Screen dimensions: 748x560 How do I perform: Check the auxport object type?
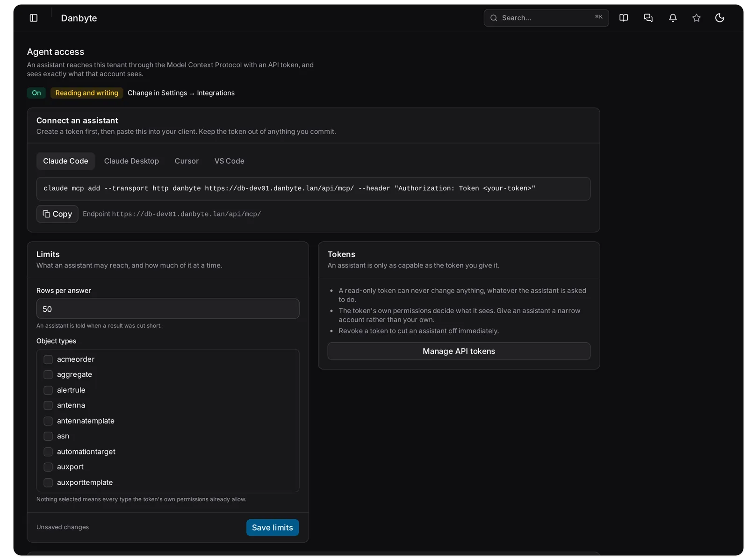pyautogui.click(x=48, y=467)
